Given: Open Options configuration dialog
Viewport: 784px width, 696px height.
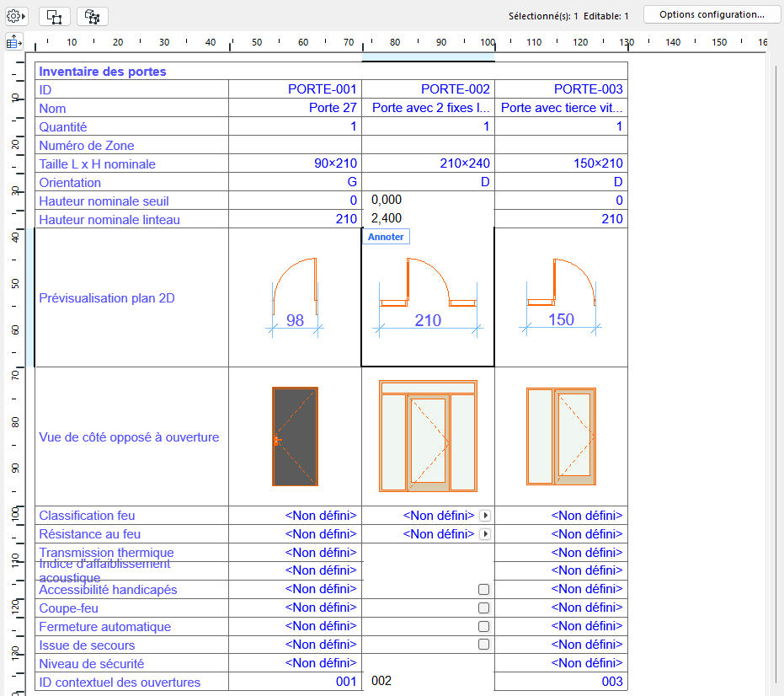Looking at the screenshot, I should pos(712,13).
